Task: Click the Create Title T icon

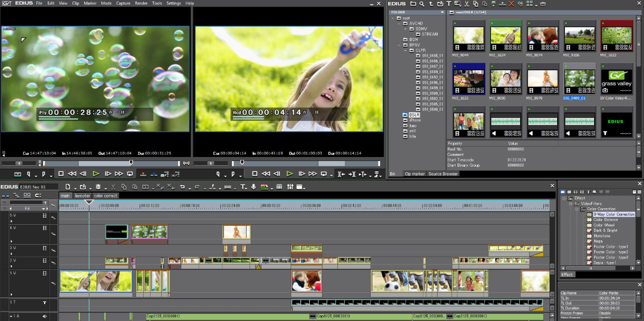Action: point(243,187)
